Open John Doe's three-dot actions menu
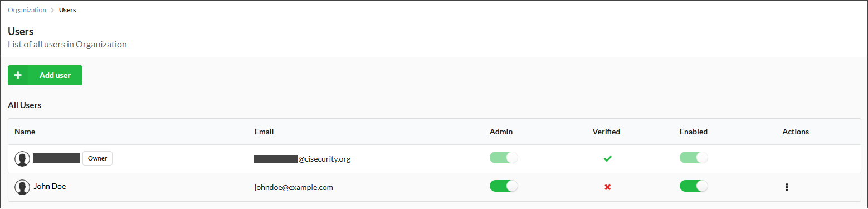 tap(787, 187)
